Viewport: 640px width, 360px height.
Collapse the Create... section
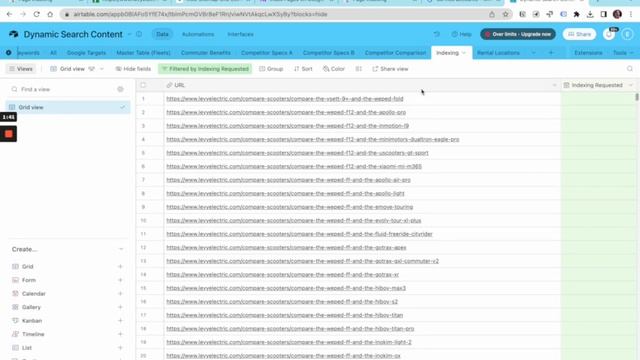(x=121, y=249)
